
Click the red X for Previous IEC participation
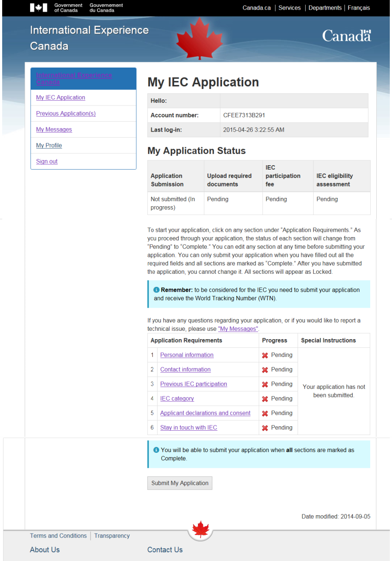[x=265, y=384]
